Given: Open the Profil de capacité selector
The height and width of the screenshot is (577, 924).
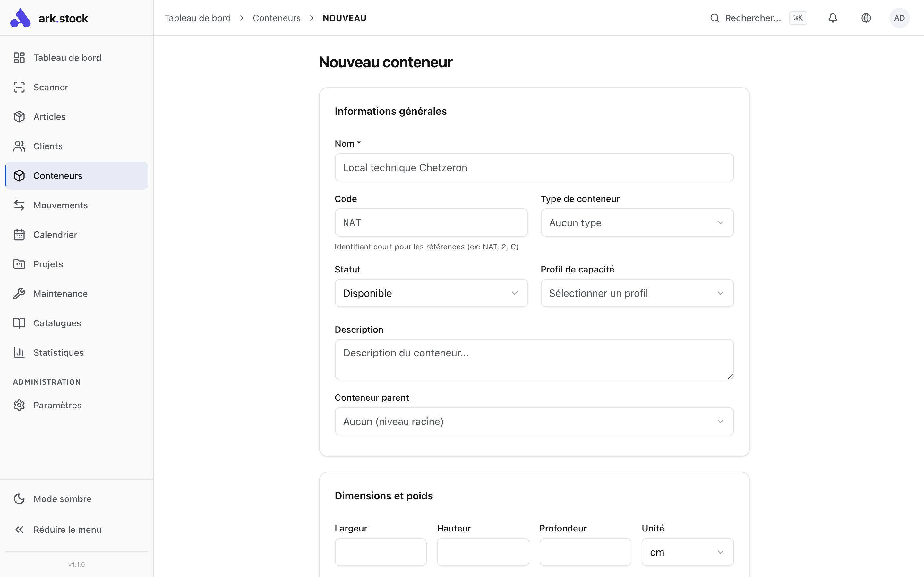Looking at the screenshot, I should 637,293.
